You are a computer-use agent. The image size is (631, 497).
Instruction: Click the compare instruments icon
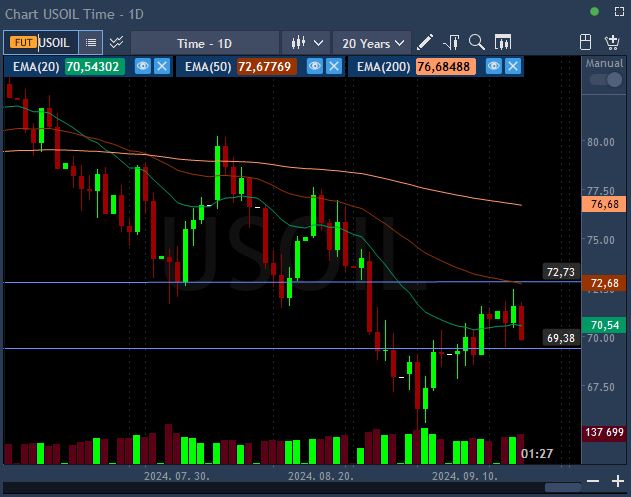(117, 42)
